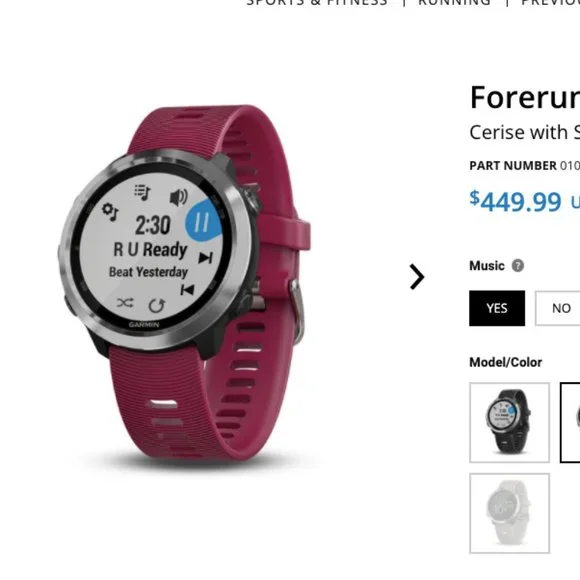Click the repeat icon on watch screen
Screen dimensions: 580x580
tap(156, 306)
